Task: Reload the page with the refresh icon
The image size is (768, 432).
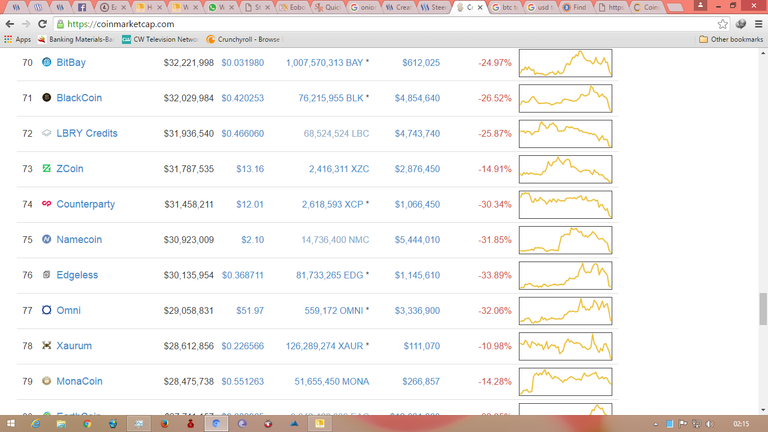Action: (42, 24)
